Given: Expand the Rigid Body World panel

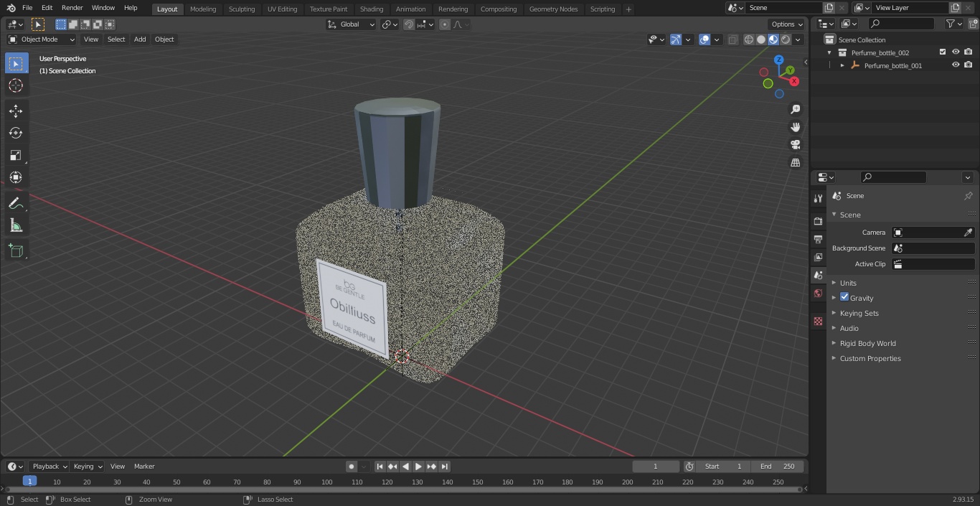Looking at the screenshot, I should click(867, 343).
